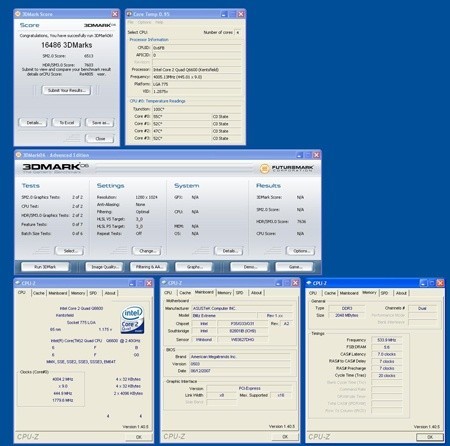Image resolution: width=450 pixels, height=446 pixels.
Task: Select Mainboard tab in left CPU-Z window
Action: (x=58, y=293)
